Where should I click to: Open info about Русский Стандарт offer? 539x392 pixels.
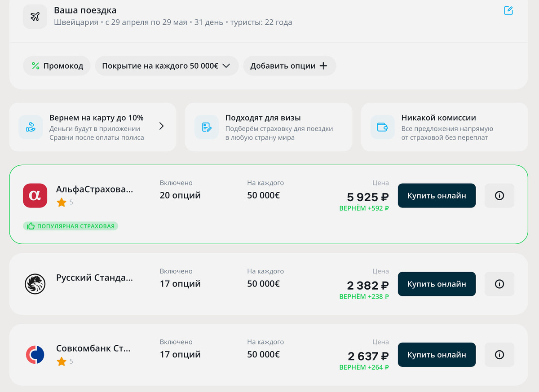pyautogui.click(x=499, y=284)
